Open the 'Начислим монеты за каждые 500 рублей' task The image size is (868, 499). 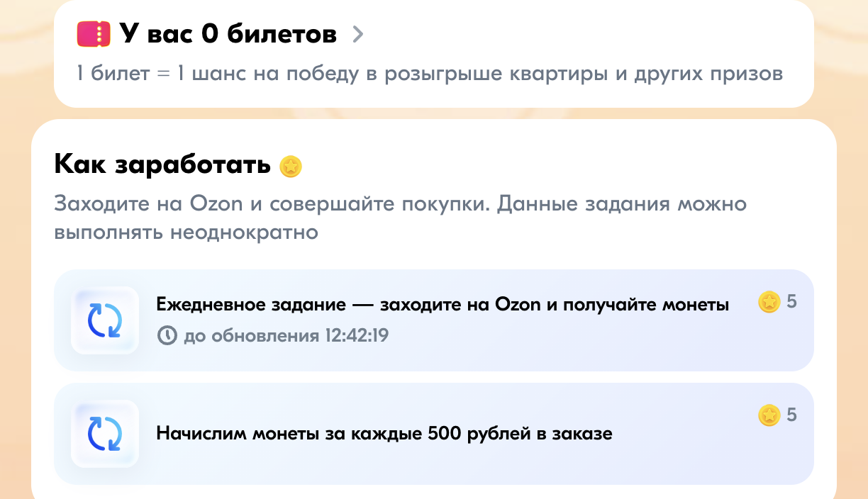click(x=384, y=433)
